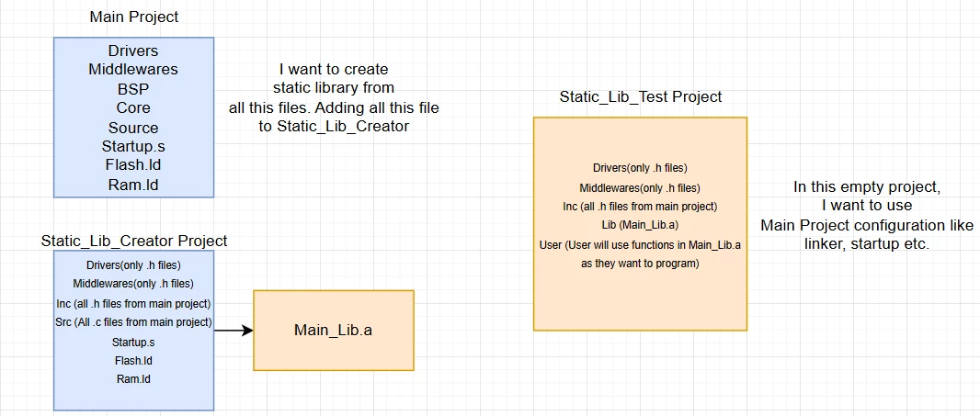Select the orange "Main_Lib.a" box
This screenshot has width=980, height=416.
click(x=333, y=331)
